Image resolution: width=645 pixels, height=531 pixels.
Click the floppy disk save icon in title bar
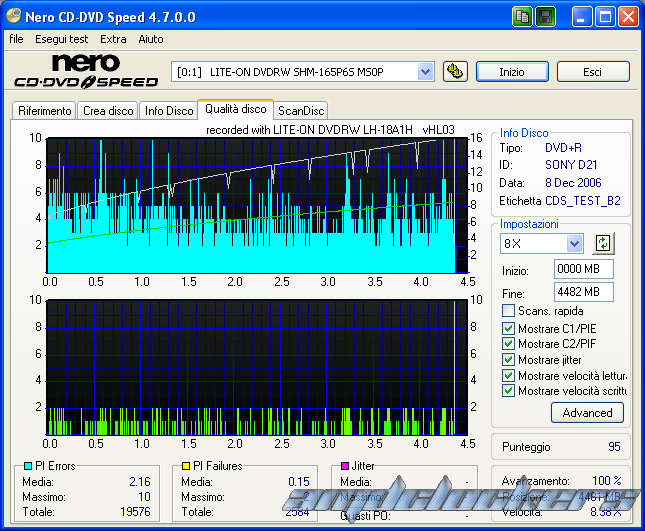click(545, 17)
